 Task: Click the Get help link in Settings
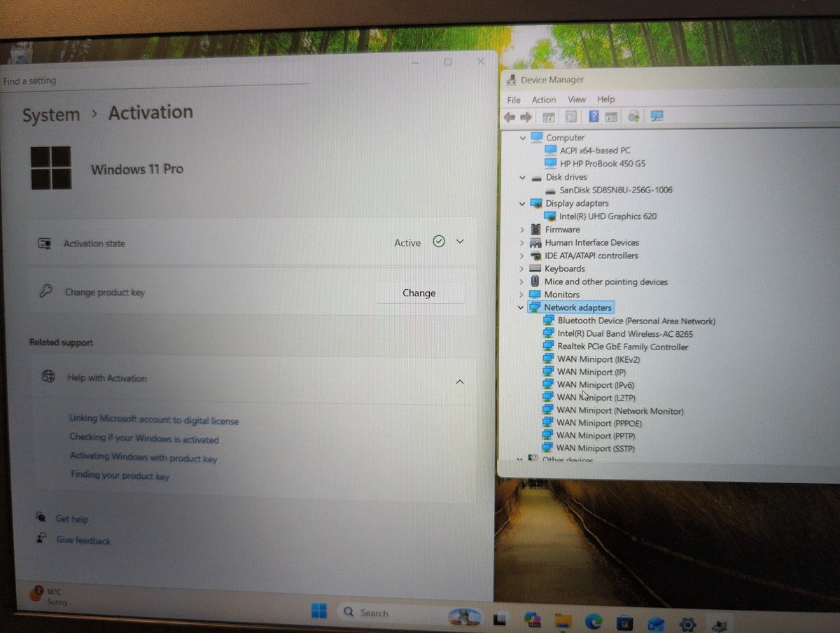(72, 519)
